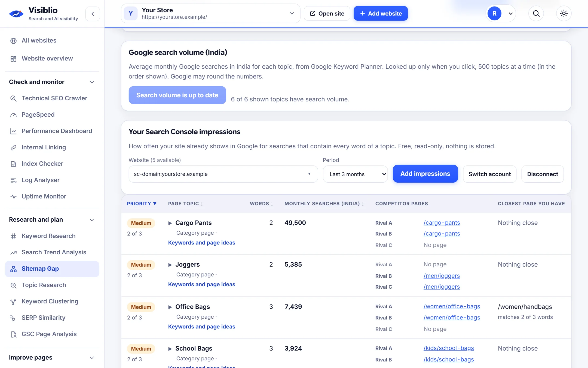Screen dimensions: 588x368
Task: Open the Period Last 3 months dropdown
Action: [355, 174]
